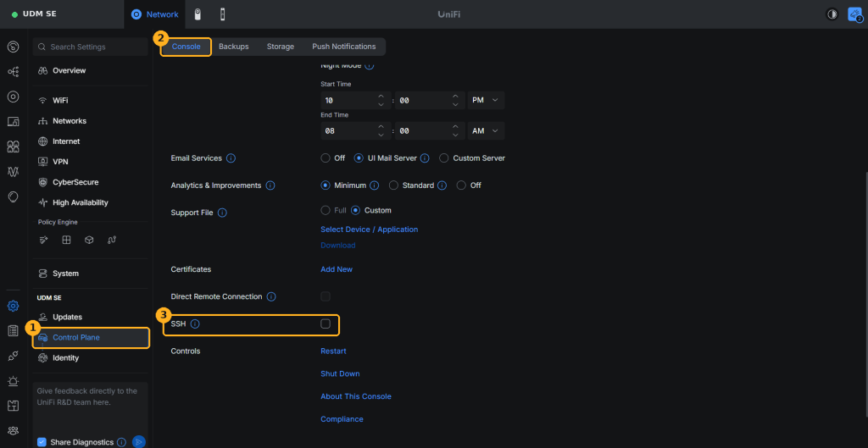Send feedback with the blue arrow button
Viewport: 868px width, 448px height.
click(x=138, y=442)
